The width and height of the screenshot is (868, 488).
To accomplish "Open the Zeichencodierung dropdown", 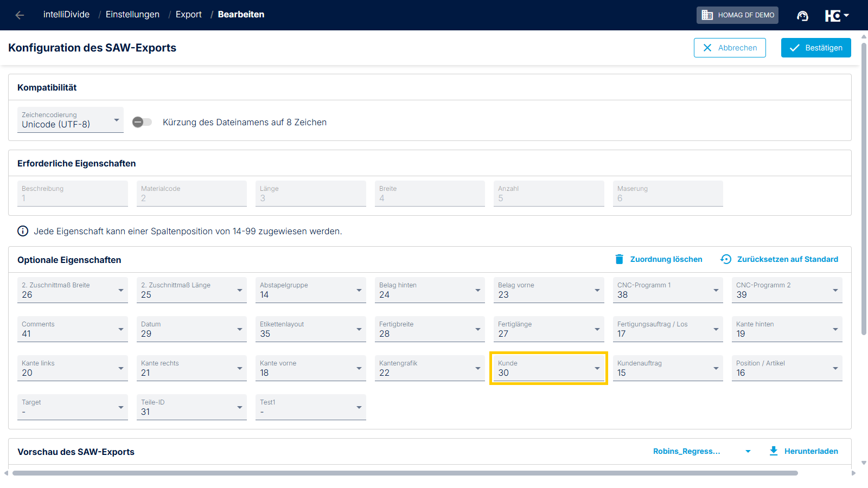I will coord(71,120).
